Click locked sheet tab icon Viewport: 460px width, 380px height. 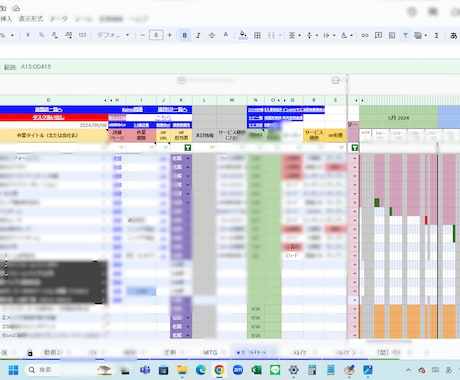[x=30, y=353]
